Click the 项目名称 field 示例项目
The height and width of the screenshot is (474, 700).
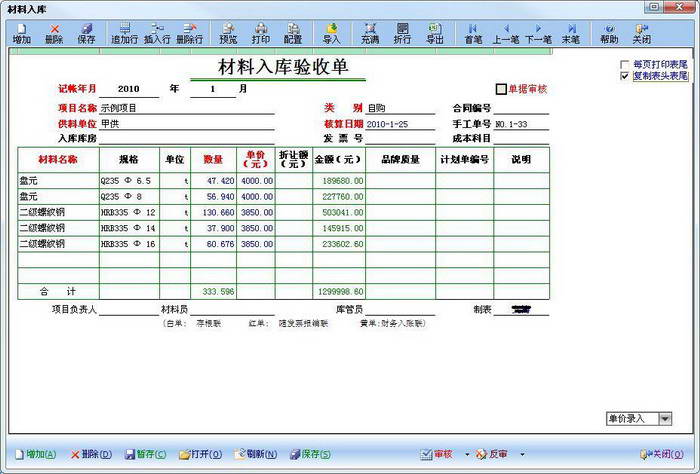pyautogui.click(x=187, y=108)
